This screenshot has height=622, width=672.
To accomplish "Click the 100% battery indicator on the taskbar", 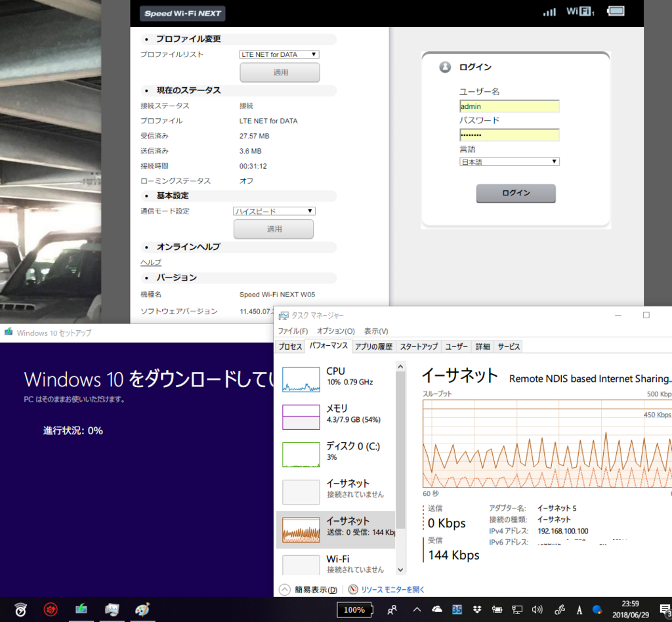I will point(355,610).
